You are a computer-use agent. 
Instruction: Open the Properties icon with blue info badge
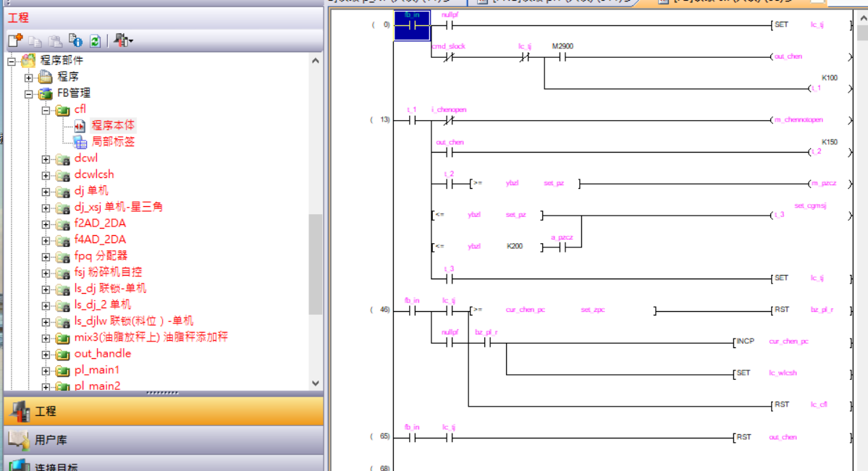75,41
